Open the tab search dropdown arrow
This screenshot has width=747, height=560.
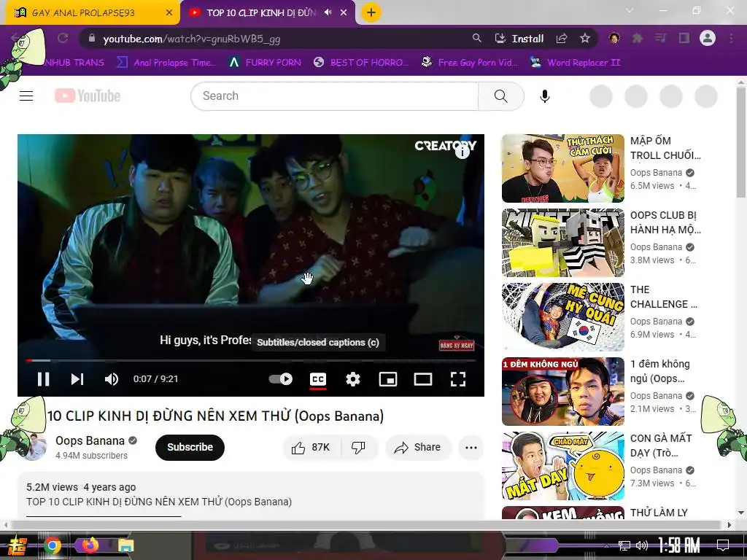coord(630,10)
